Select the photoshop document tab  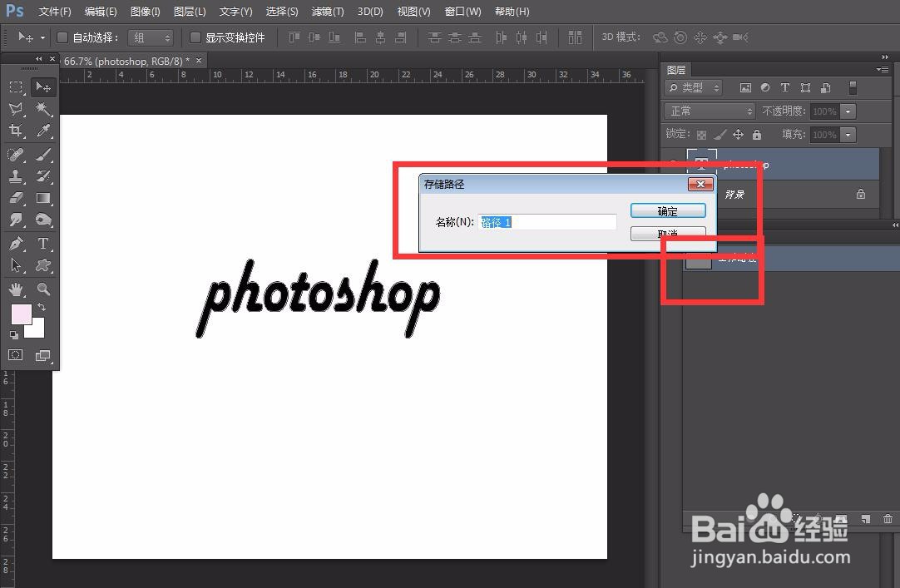click(x=127, y=61)
